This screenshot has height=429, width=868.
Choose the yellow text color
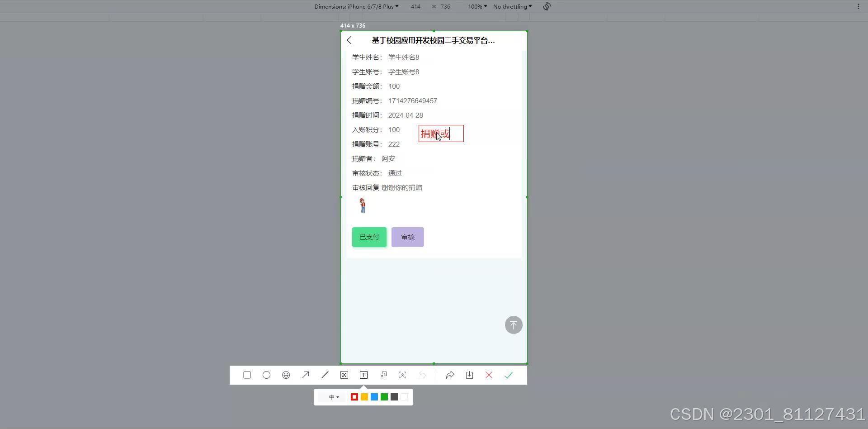click(x=364, y=397)
